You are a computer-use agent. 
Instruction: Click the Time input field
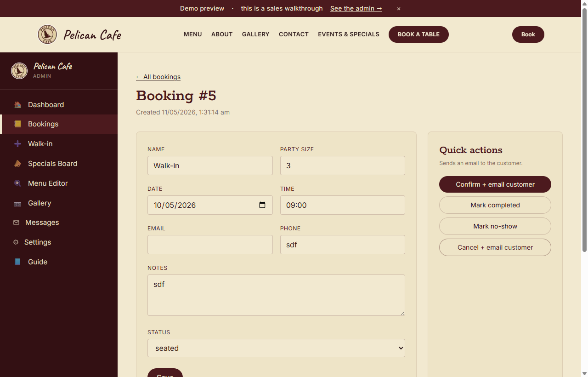point(343,205)
